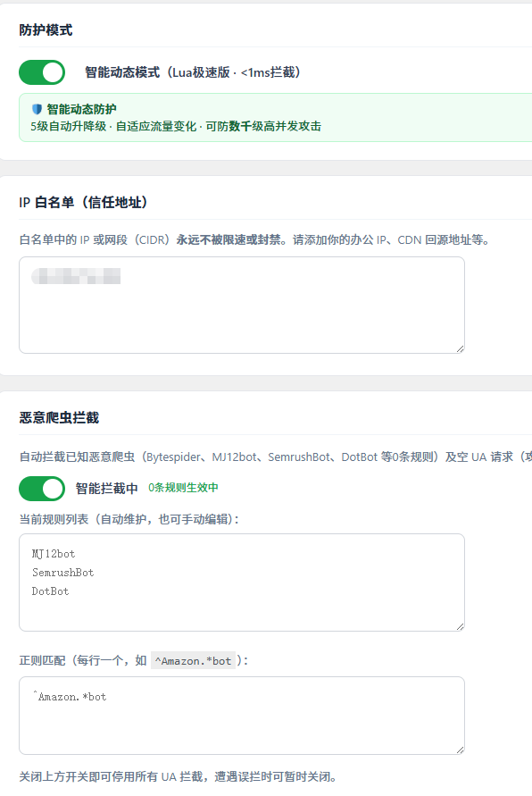
Task: Click the IP 白名单（信任地址）heading
Action: [83, 203]
